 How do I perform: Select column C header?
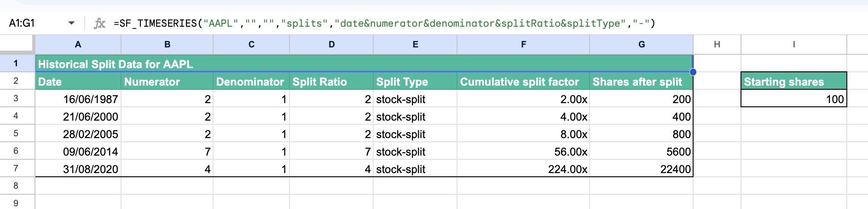click(251, 45)
